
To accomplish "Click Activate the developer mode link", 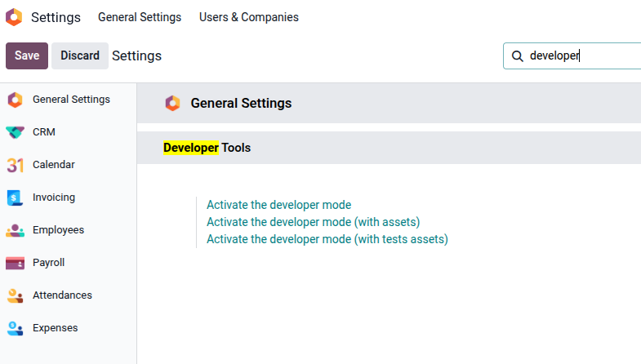I will (278, 205).
